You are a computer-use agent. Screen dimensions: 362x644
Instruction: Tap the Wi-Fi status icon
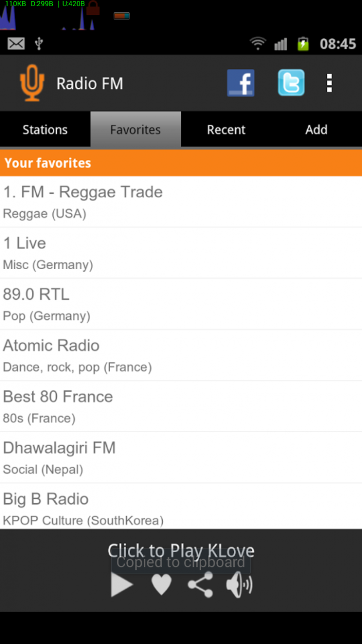tap(258, 44)
